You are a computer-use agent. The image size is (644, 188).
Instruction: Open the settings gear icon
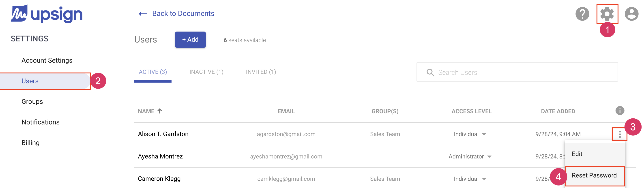pos(607,14)
